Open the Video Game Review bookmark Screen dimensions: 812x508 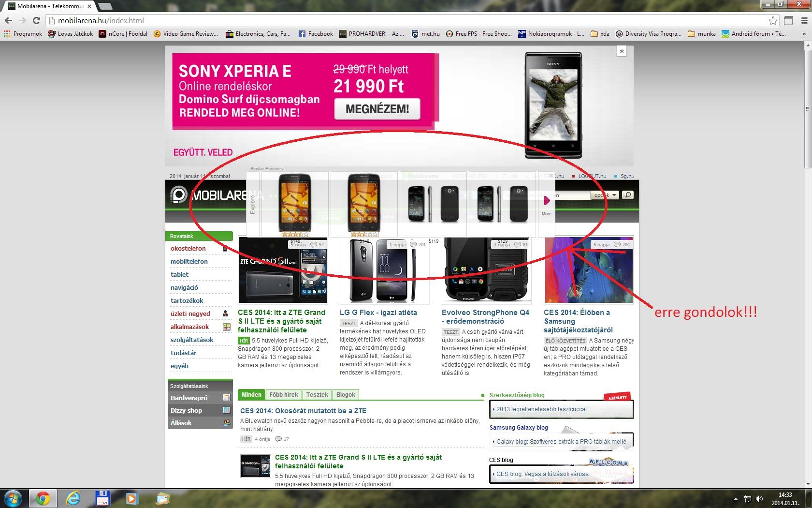(x=186, y=34)
